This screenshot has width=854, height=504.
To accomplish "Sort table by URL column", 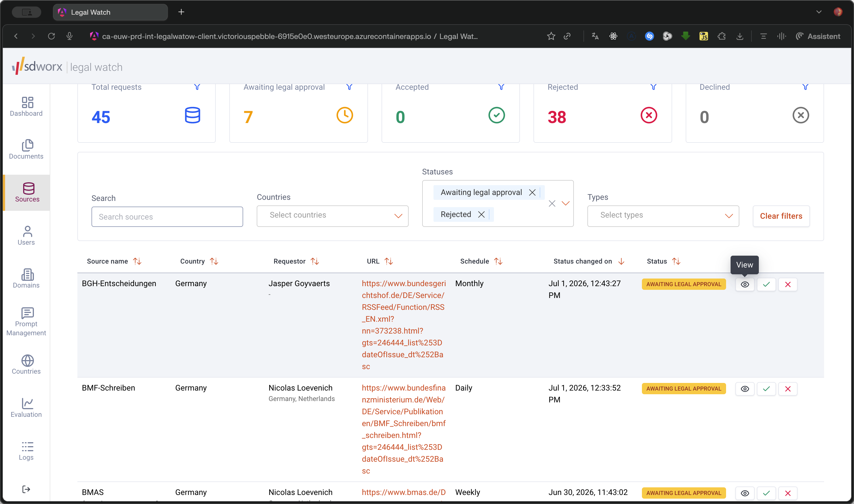I will pos(389,261).
